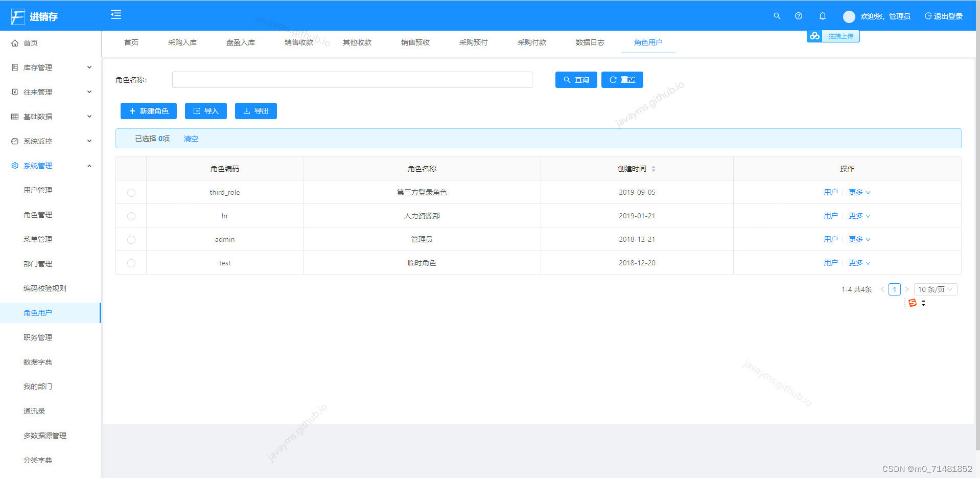Screen dimensions: 980x478
Task: Click the cloud upload icon near 拖拽上传
Action: coord(814,36)
